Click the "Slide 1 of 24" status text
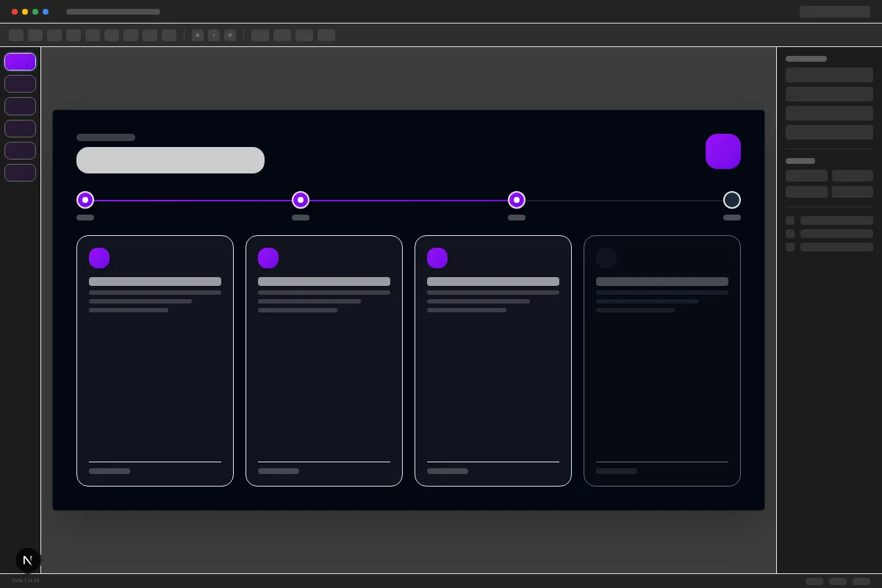The width and height of the screenshot is (882, 588). [x=26, y=581]
